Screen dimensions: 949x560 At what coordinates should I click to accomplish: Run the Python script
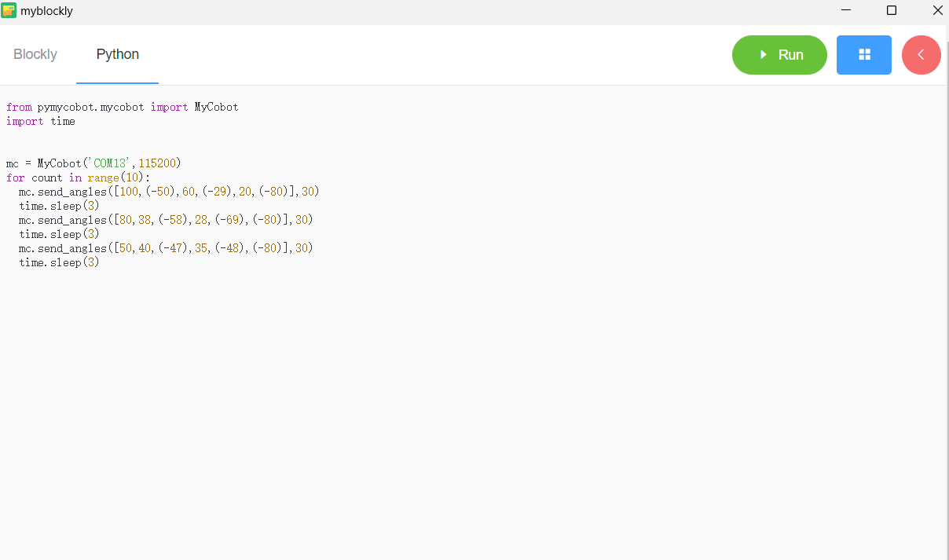779,55
